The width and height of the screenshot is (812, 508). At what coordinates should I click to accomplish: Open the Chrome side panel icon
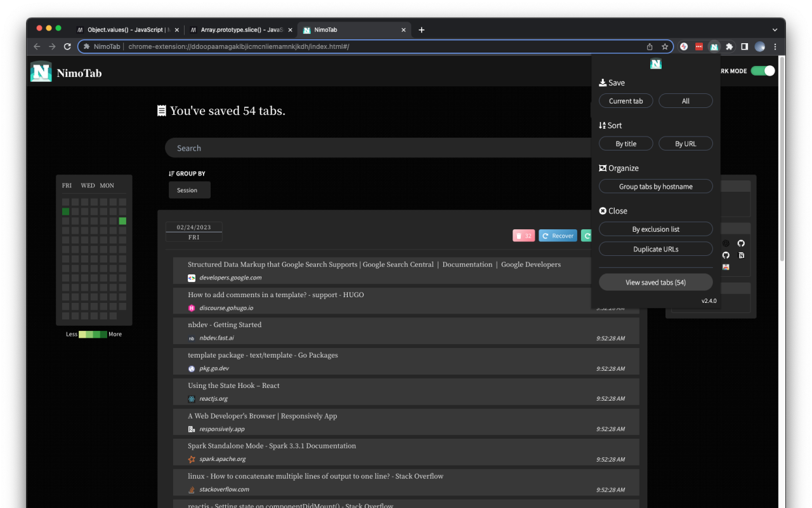pyautogui.click(x=745, y=46)
